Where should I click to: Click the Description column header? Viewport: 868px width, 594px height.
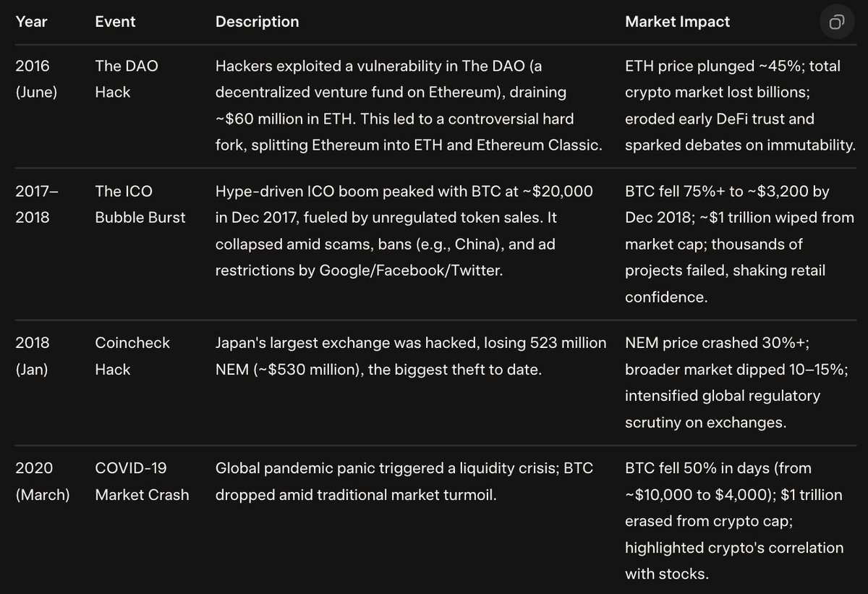(x=257, y=22)
